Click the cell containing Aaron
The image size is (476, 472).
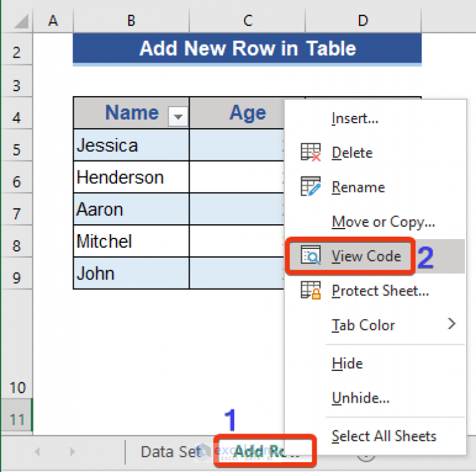[131, 209]
